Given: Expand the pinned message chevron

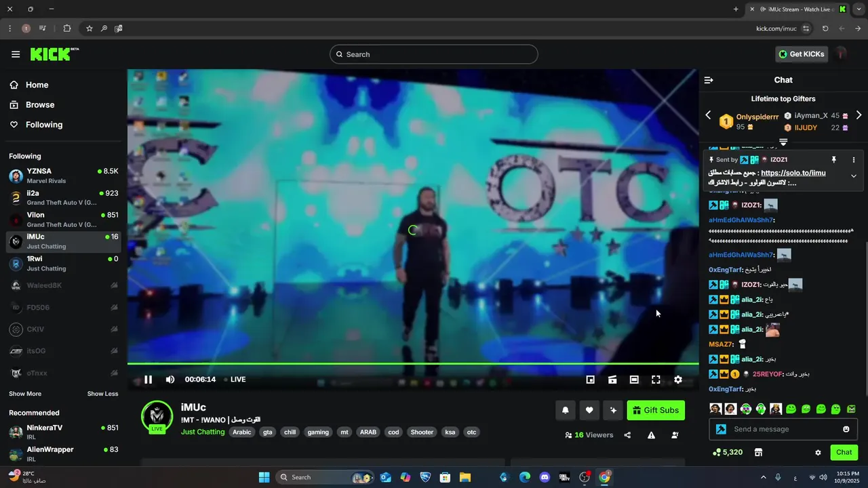Looking at the screenshot, I should tap(854, 176).
